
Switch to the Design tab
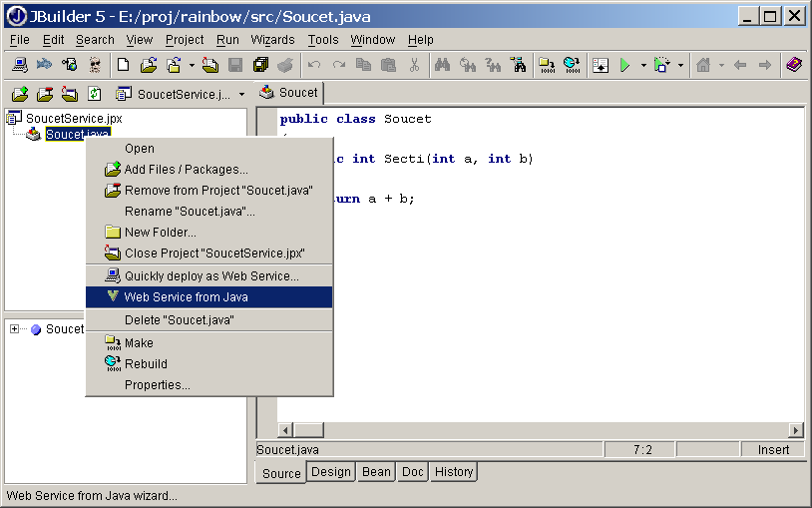[x=331, y=472]
